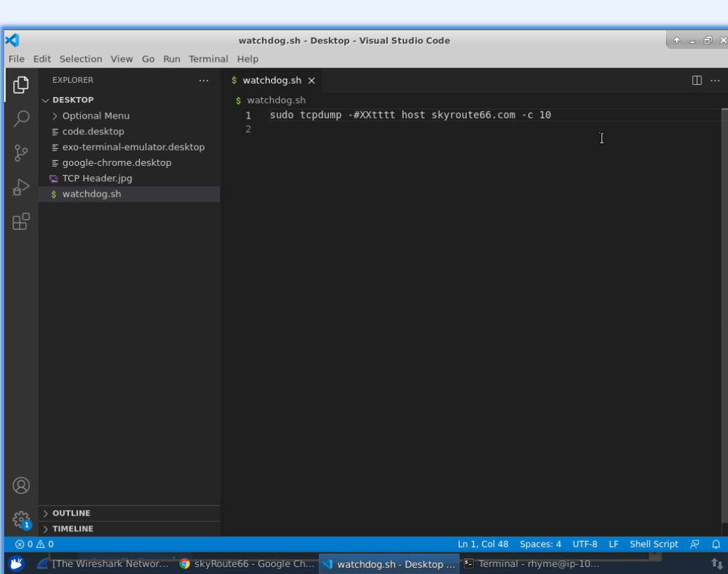
Task: Open google-chrome.desktop file
Action: tap(129, 163)
